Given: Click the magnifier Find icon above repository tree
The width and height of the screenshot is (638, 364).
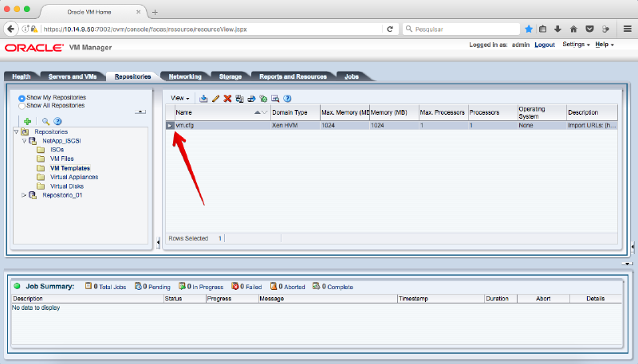Looking at the screenshot, I should pyautogui.click(x=45, y=120).
